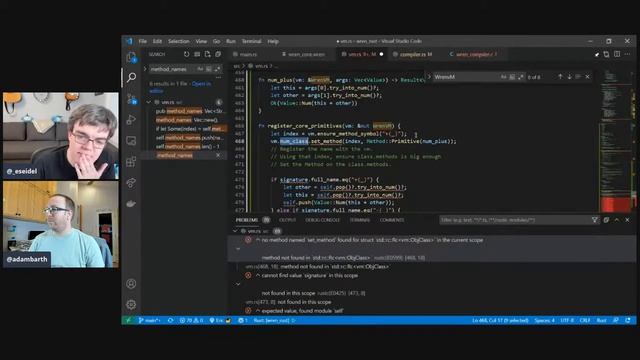Expand the replace field in search sidebar
The width and height of the screenshot is (640, 360).
coord(145,69)
